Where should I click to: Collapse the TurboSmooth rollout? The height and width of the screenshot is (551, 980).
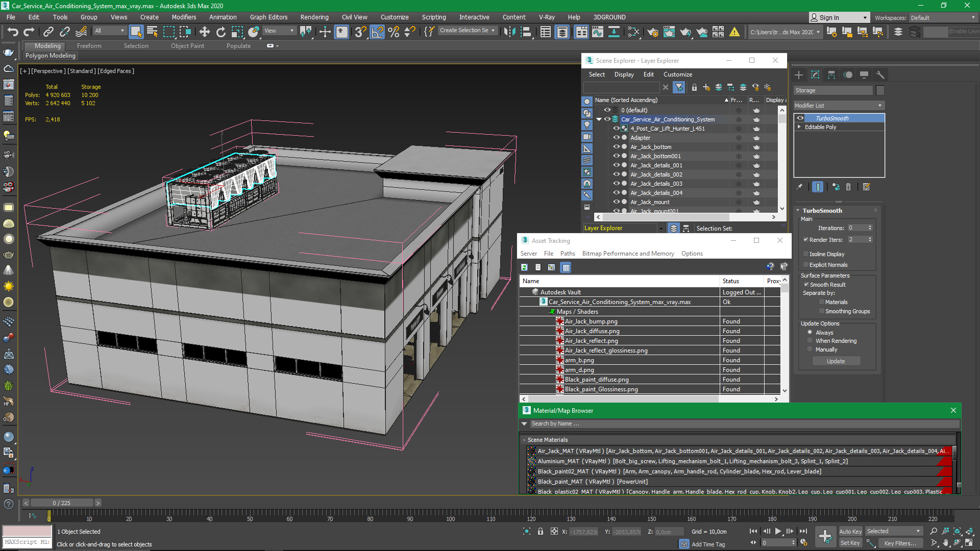[x=798, y=211]
